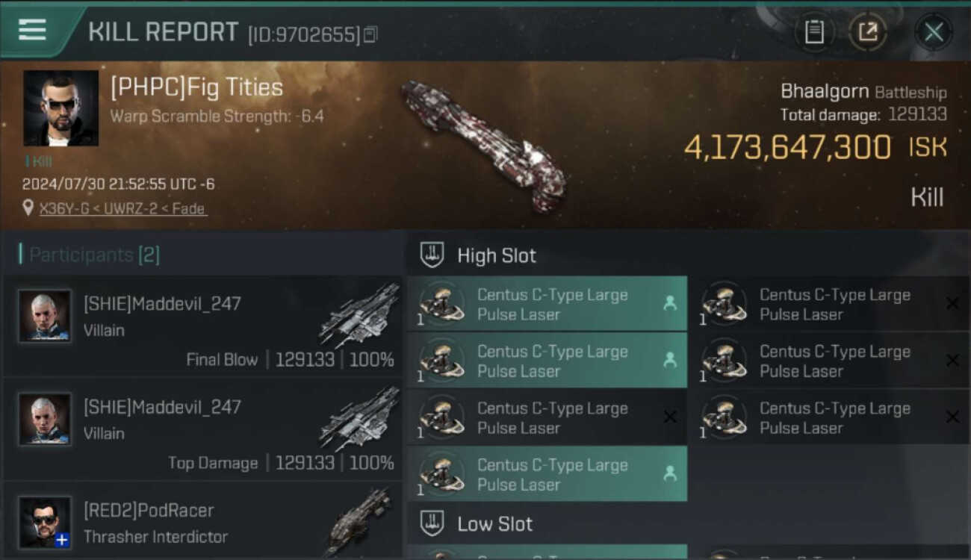Open PodRacer pilot portrait
Screen dimensions: 971x560
[x=45, y=522]
